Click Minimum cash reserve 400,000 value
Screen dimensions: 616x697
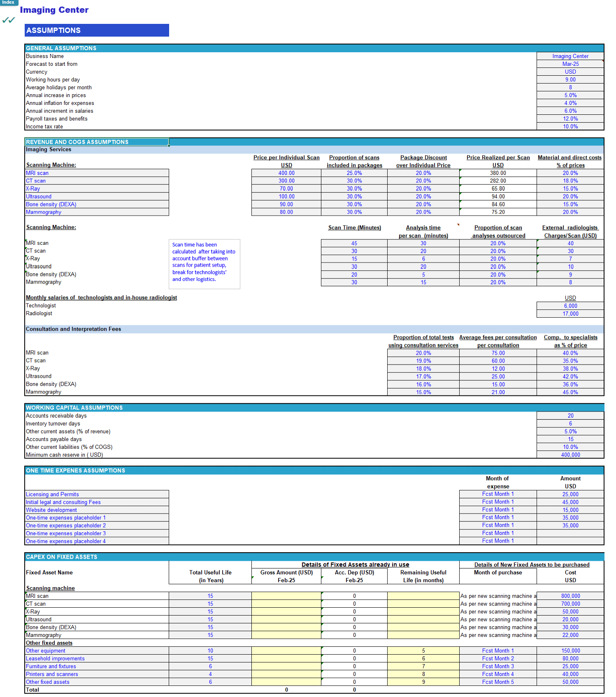coord(570,455)
